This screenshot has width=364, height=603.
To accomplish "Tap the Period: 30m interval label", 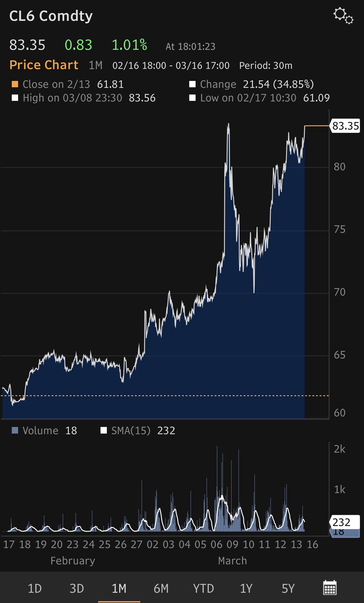I will 266,66.
